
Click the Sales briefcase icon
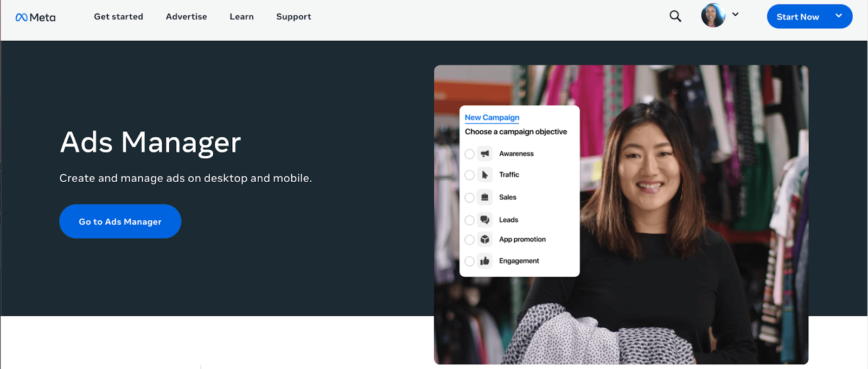485,197
